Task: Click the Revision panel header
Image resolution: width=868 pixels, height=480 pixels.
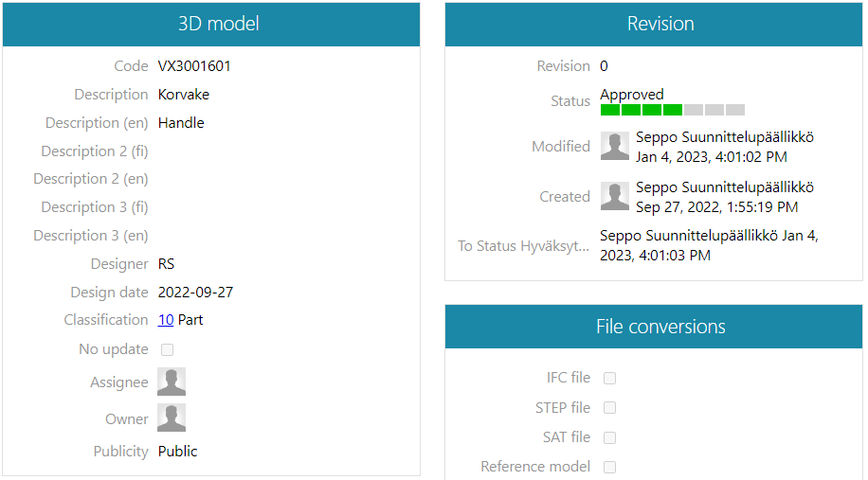Action: coord(654,25)
